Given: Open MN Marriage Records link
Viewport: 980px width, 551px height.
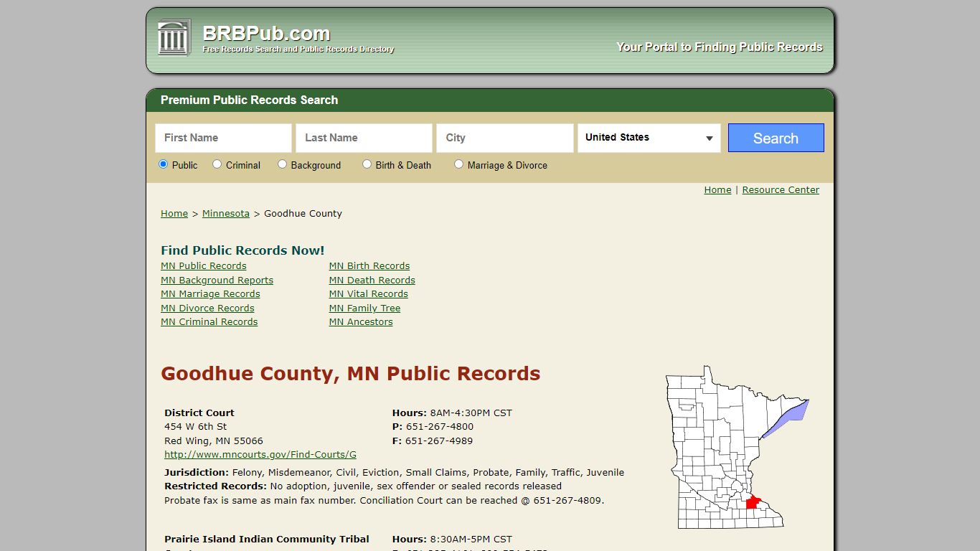Looking at the screenshot, I should (210, 294).
